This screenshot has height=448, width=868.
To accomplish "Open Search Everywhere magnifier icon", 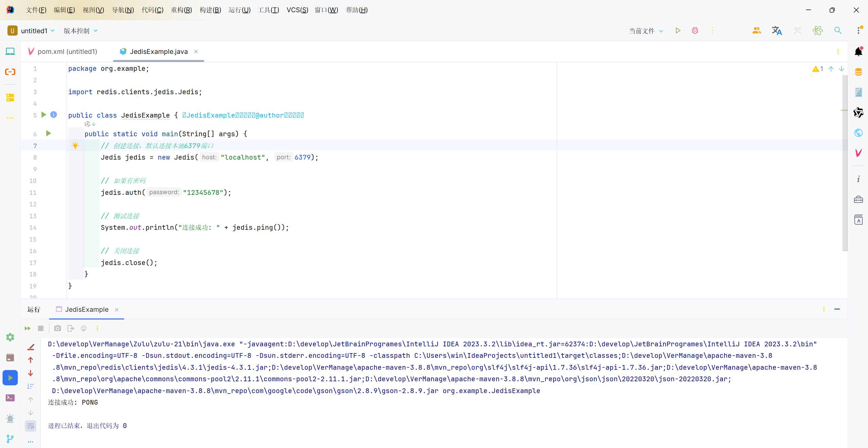I will click(838, 31).
